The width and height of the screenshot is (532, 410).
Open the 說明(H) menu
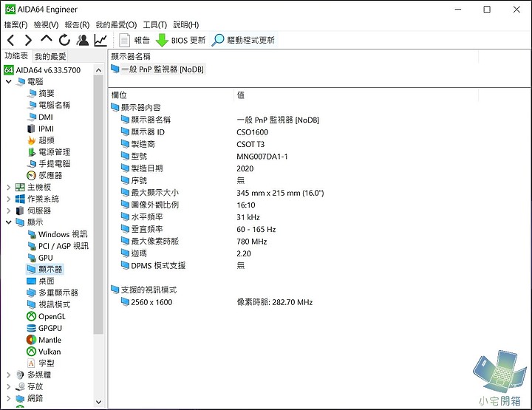click(186, 25)
